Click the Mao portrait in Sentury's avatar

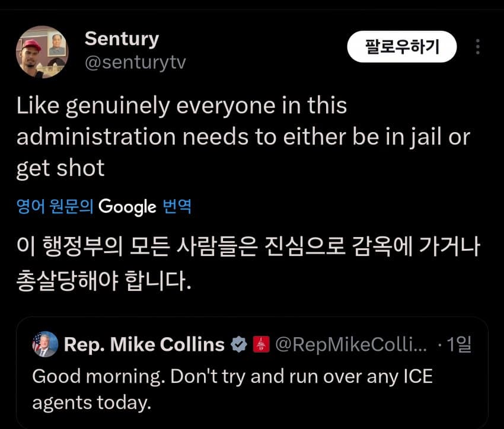(x=56, y=45)
